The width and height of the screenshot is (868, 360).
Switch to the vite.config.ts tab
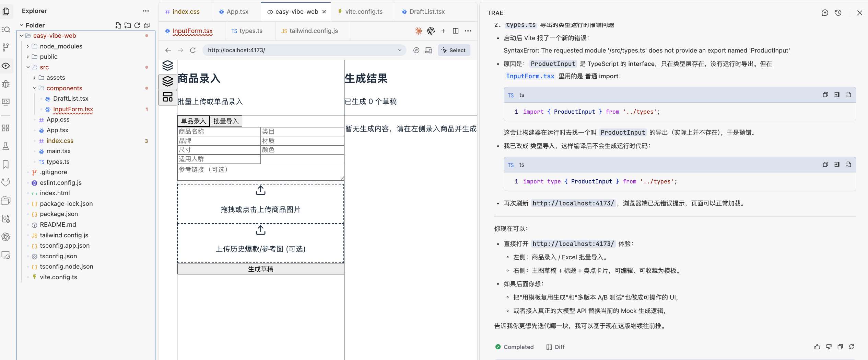(x=363, y=12)
